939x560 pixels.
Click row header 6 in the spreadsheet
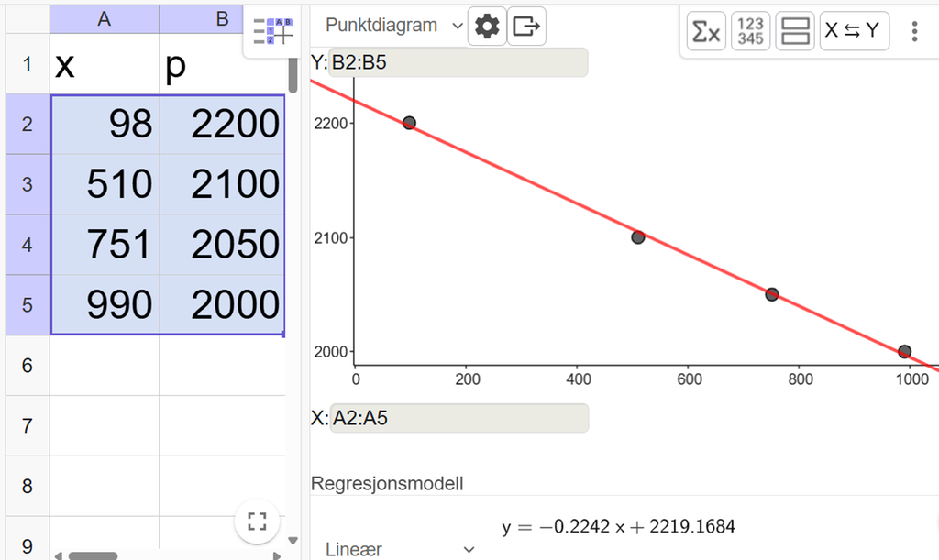pyautogui.click(x=27, y=365)
